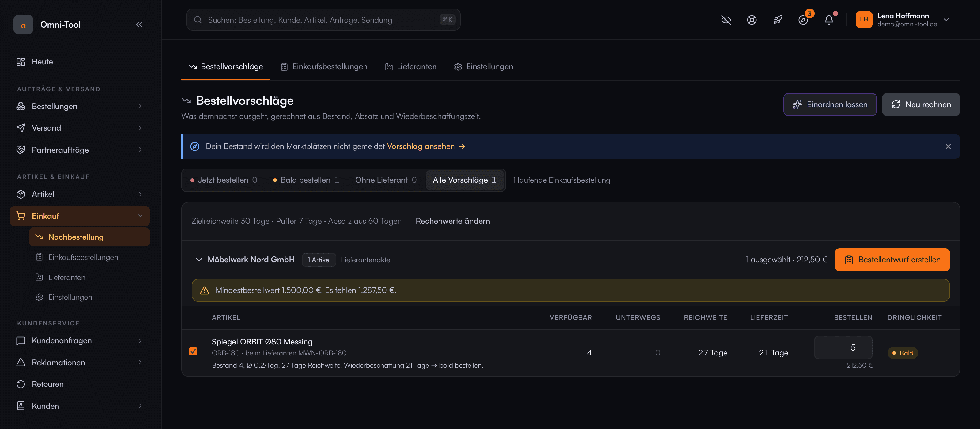
Task: Expand the Lena Hoffmann account menu
Action: tap(946, 20)
